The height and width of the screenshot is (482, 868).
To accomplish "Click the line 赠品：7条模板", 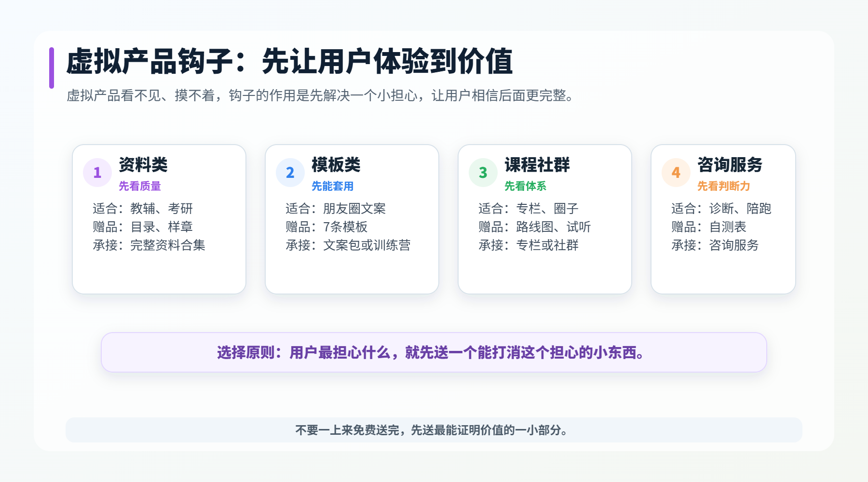I will [x=326, y=227].
